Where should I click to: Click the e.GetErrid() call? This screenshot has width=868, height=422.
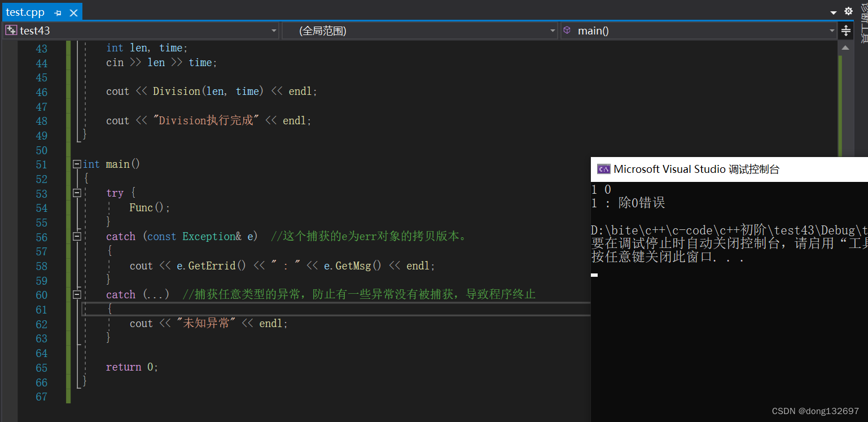tap(212, 266)
